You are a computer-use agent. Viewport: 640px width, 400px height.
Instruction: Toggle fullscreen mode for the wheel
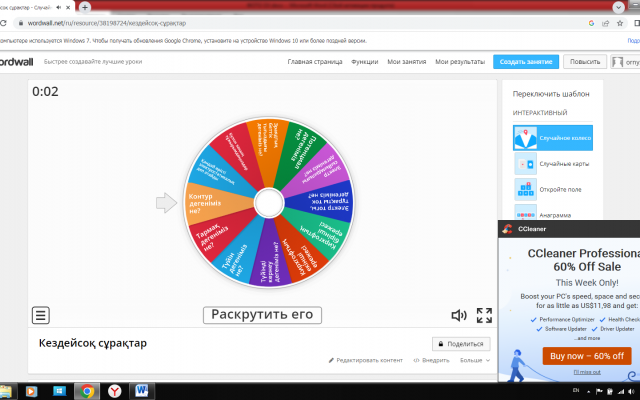[x=484, y=316]
